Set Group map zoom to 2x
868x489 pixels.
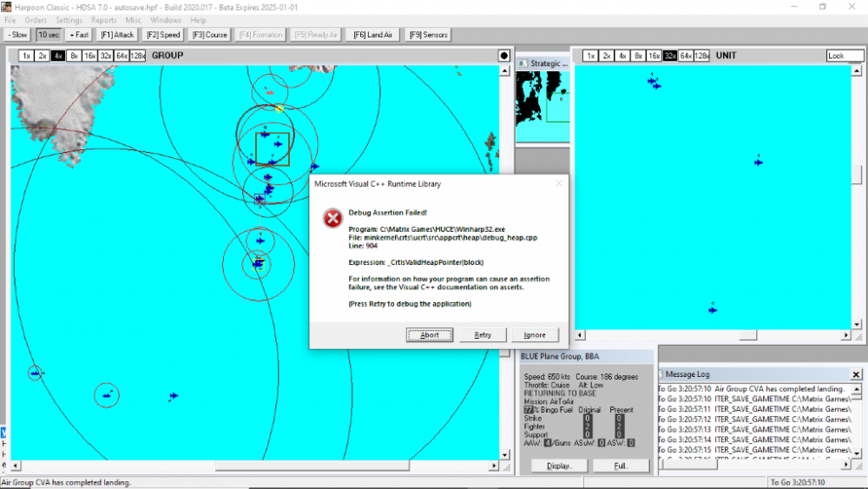pos(42,56)
